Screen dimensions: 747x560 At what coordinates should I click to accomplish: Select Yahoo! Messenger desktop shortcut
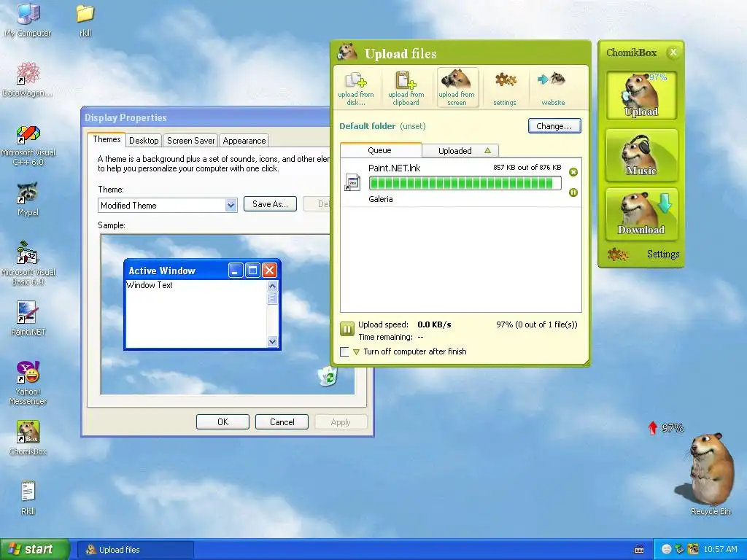[x=28, y=383]
